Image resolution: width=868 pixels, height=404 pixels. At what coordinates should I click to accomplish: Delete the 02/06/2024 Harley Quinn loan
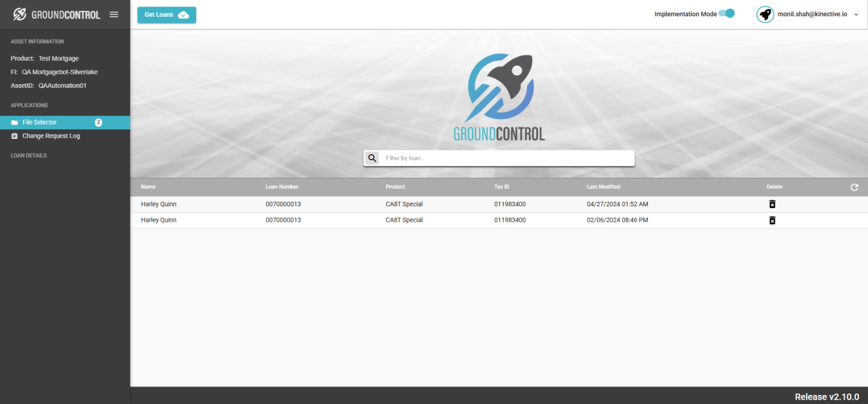tap(772, 220)
